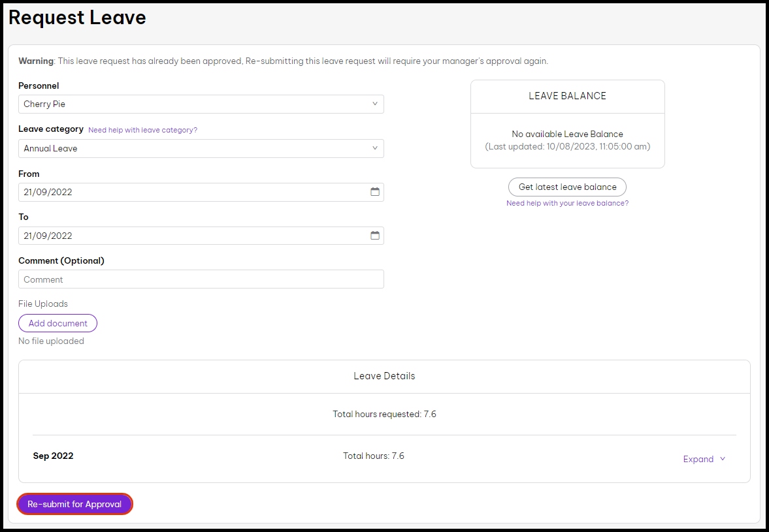Click the Personnel dropdown chevron
Screen dimensions: 769x532
375,104
